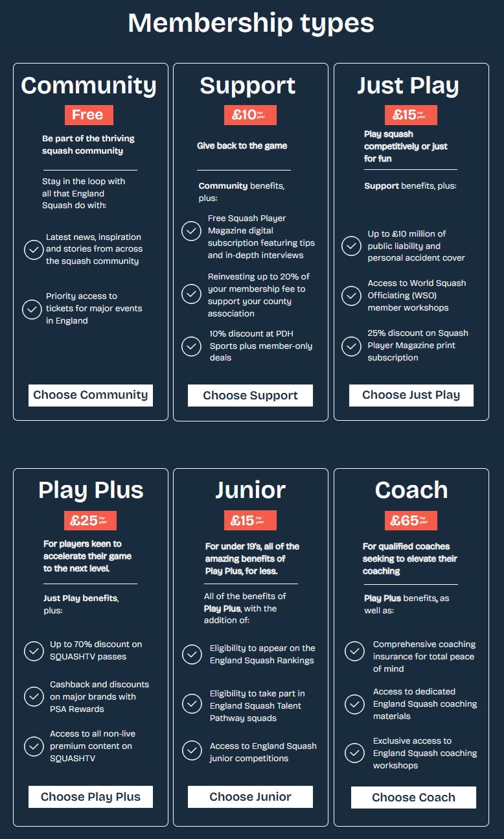Click checkmark icon beside Priority access to tickets

[x=32, y=309]
